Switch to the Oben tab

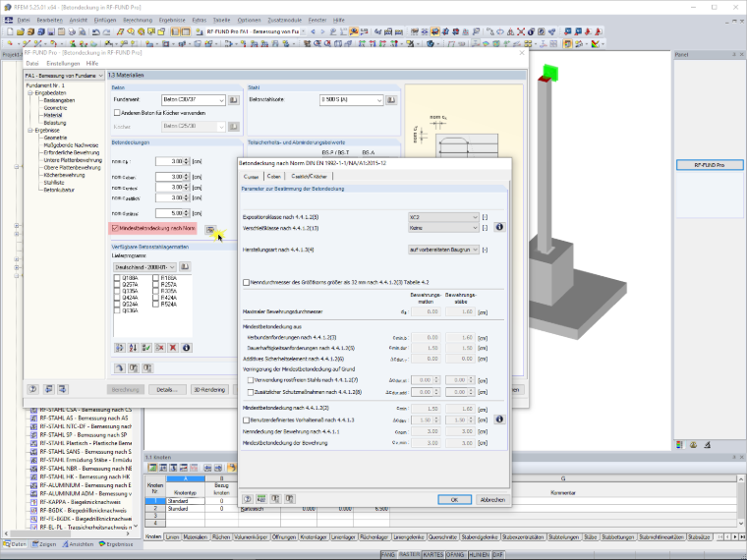pos(273,176)
